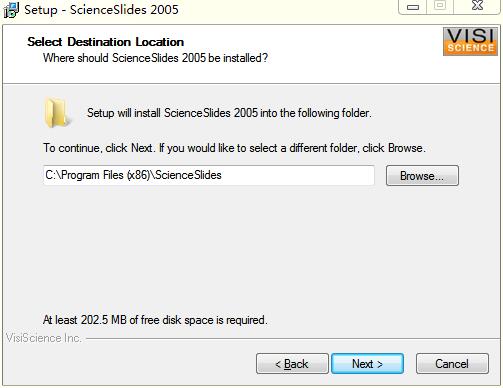Click the separator line beside VisiScience Inc.
The image size is (503, 388).
click(x=292, y=339)
